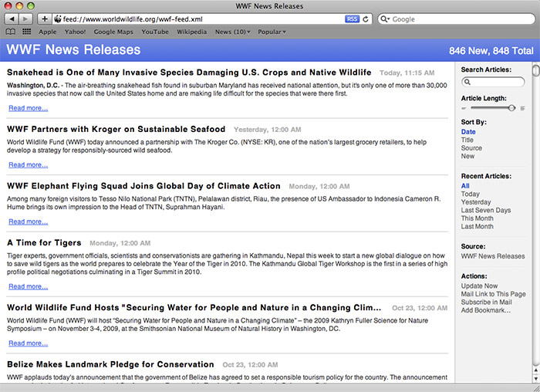Image resolution: width=540 pixels, height=392 pixels.
Task: Toggle the RSS badge in address bar
Action: tap(352, 19)
